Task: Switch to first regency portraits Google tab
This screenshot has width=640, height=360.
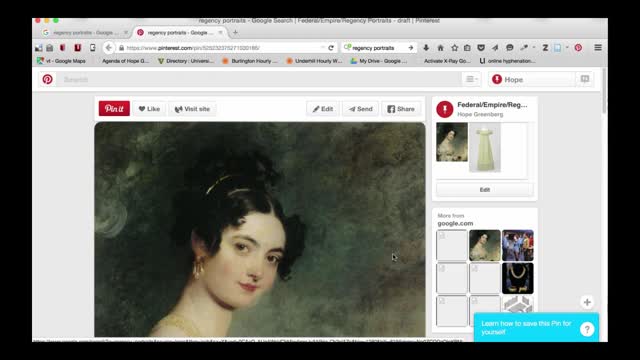Action: tap(85, 32)
